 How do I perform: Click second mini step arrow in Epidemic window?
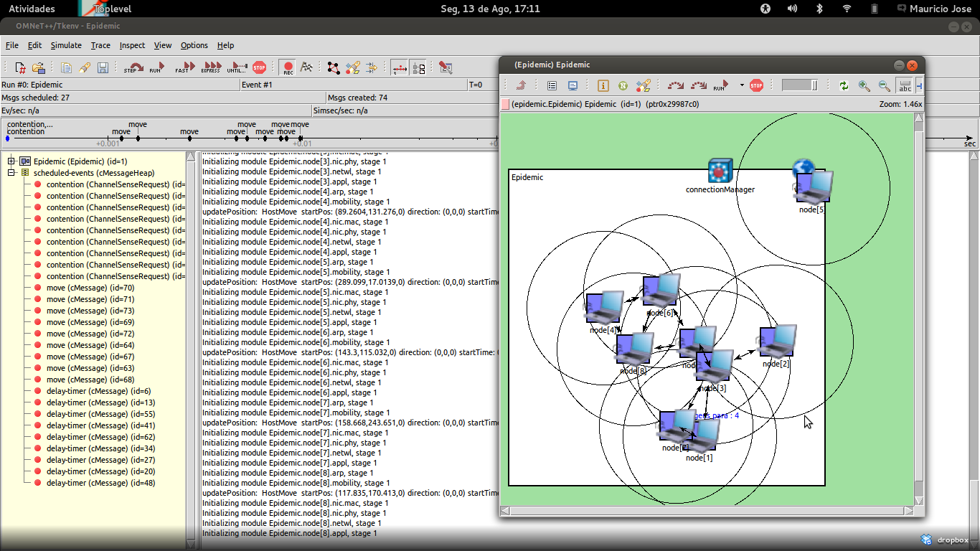coord(699,85)
